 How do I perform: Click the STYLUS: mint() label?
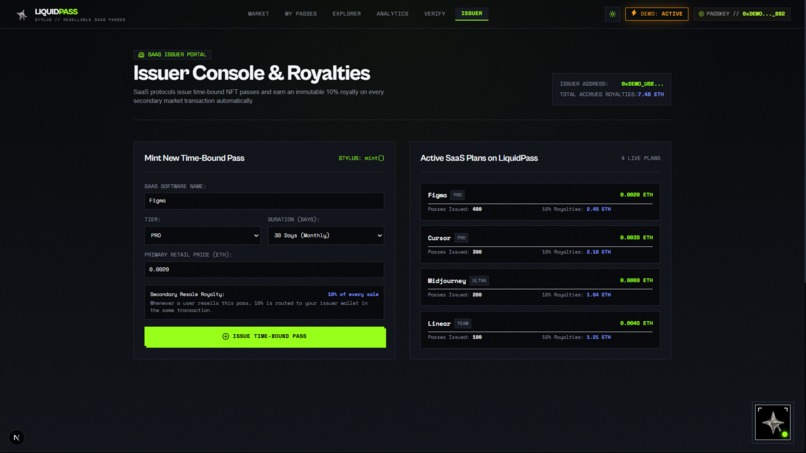pyautogui.click(x=361, y=158)
